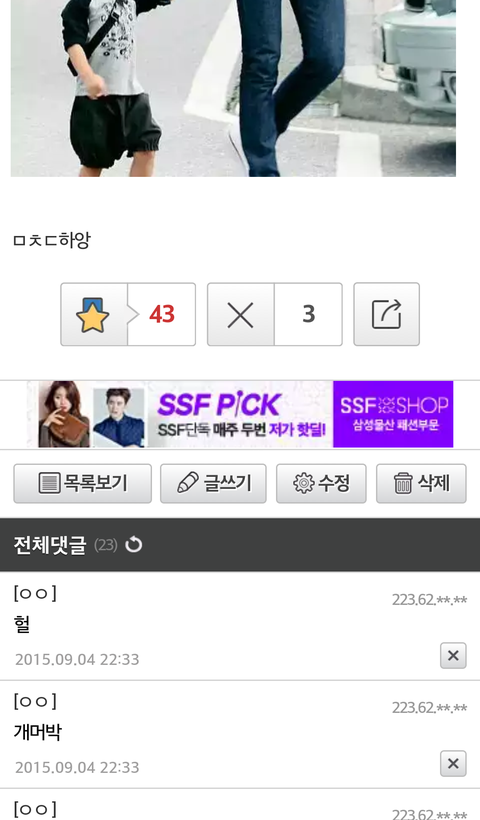480x820 pixels.
Task: Go to post list via 목록보기
Action: pos(83,483)
